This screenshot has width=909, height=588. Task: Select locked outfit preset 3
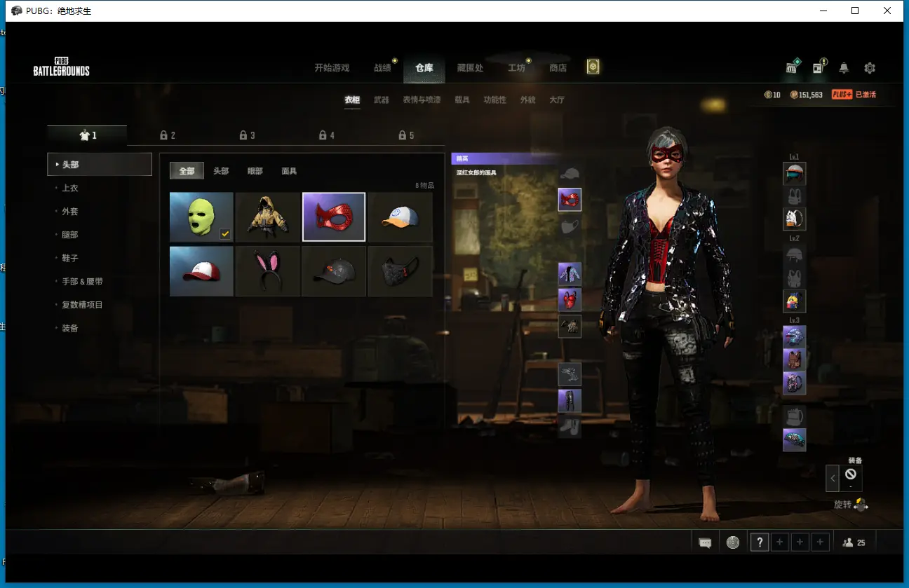pyautogui.click(x=247, y=135)
